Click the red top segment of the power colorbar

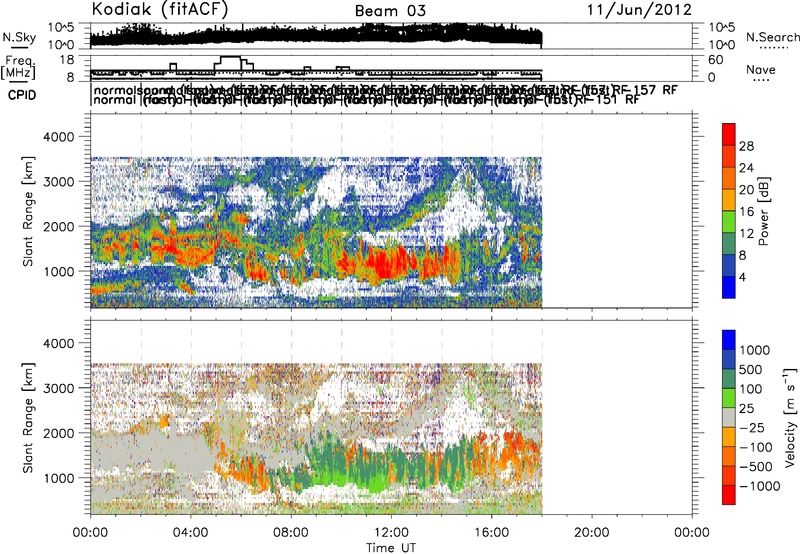click(729, 135)
